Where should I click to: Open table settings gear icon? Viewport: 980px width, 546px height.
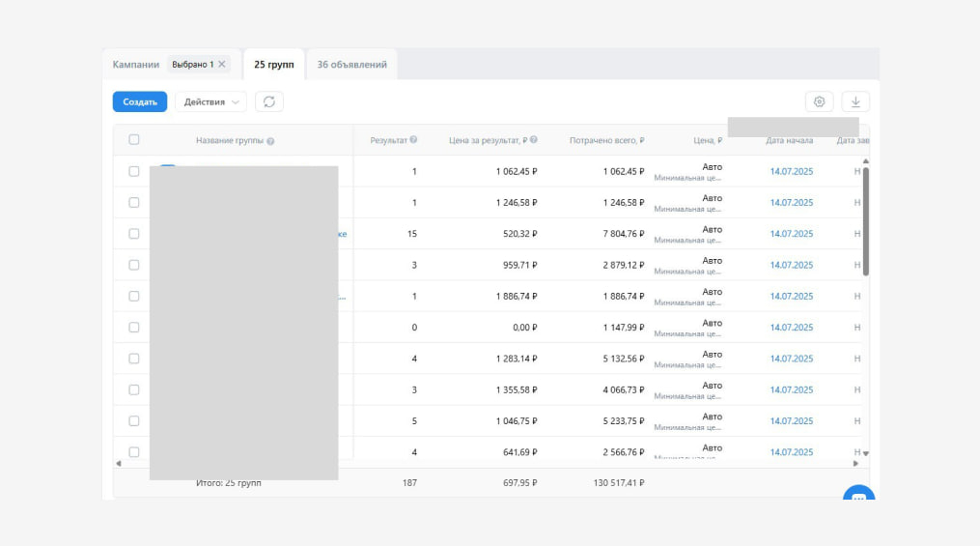[819, 101]
